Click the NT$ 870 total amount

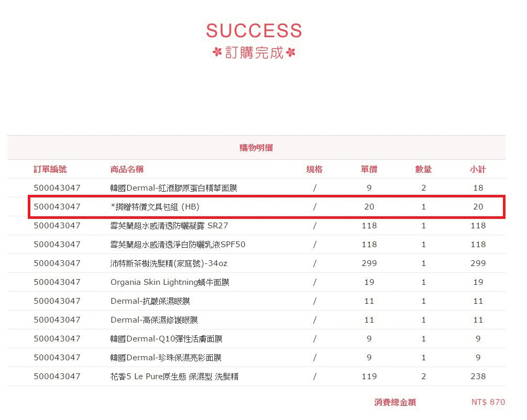[488, 402]
